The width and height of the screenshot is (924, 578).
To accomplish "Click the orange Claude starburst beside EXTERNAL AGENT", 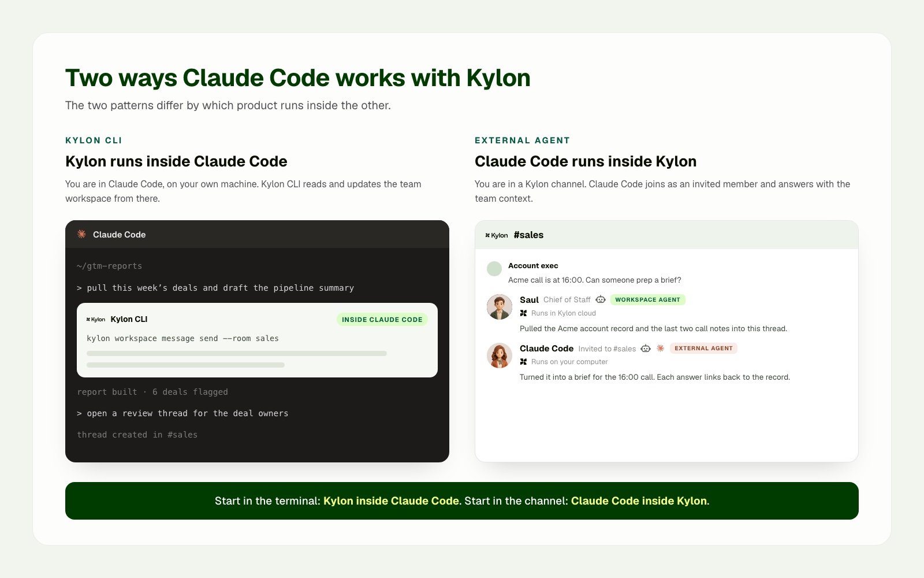I will (660, 348).
